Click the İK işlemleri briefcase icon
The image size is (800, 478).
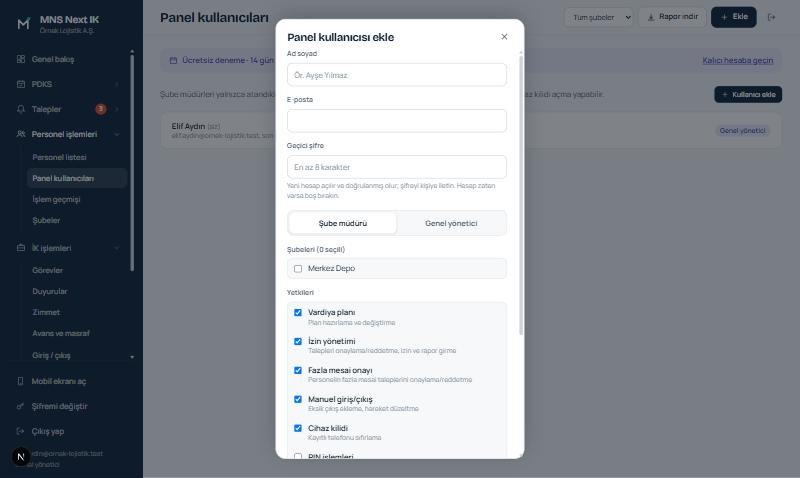click(21, 248)
